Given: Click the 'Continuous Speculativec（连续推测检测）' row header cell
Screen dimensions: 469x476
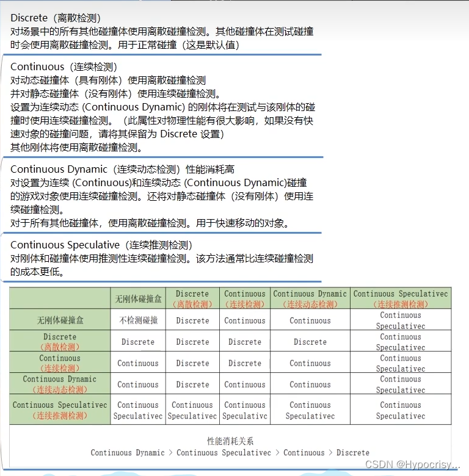Looking at the screenshot, I should click(x=60, y=409).
